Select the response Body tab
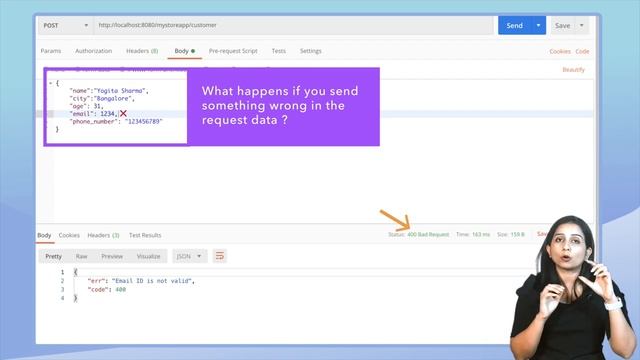Viewport: 640px width, 360px height. tap(44, 236)
